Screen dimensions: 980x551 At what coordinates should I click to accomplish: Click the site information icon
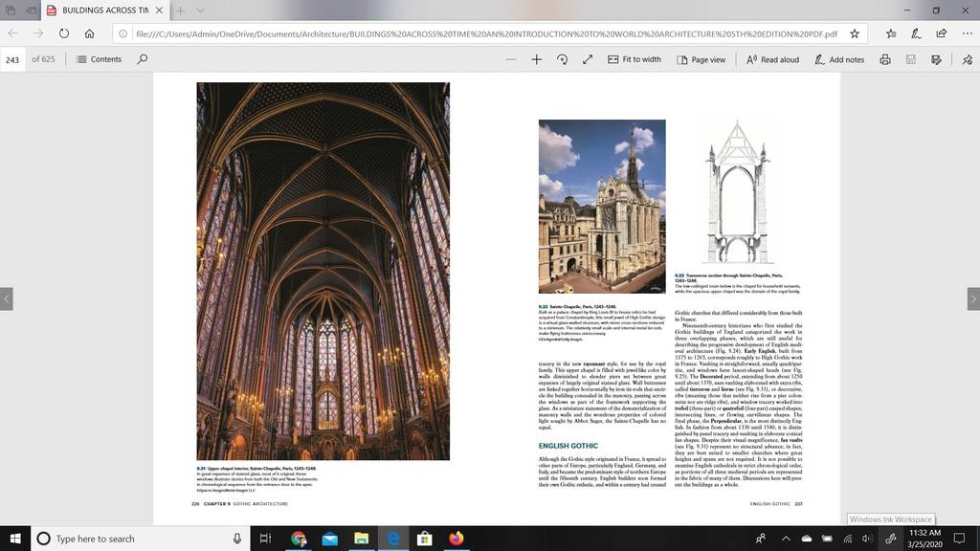coord(123,33)
